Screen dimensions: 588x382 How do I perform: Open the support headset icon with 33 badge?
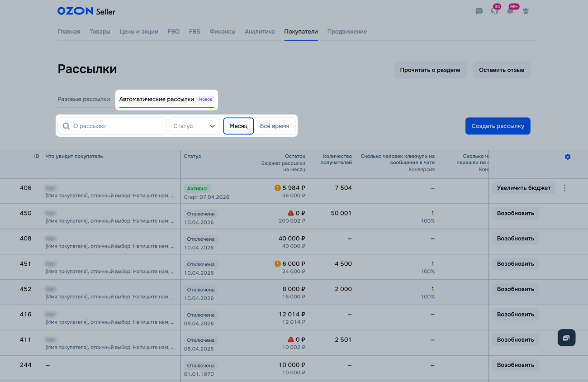494,11
